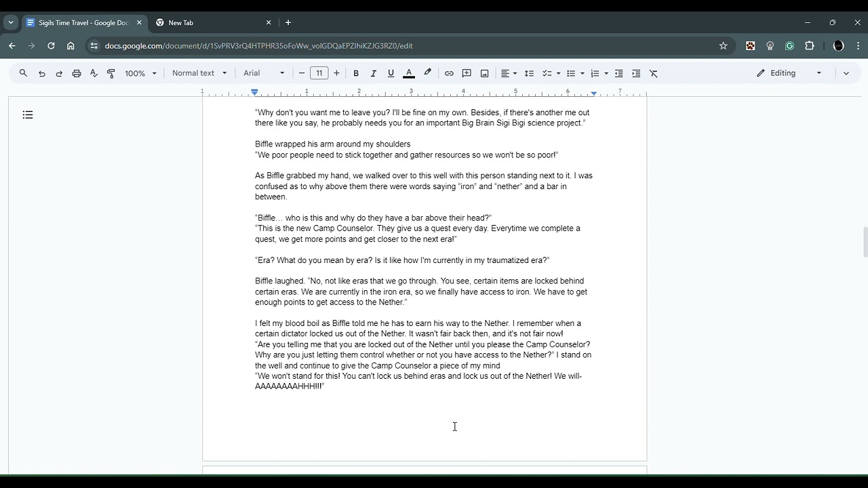Show the document outline
This screenshot has height=488, width=868.
click(28, 115)
